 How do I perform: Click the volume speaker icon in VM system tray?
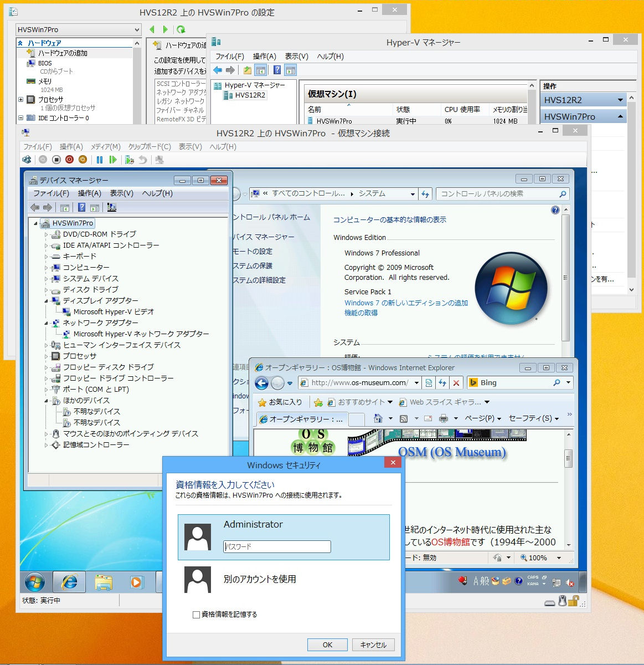tap(570, 582)
